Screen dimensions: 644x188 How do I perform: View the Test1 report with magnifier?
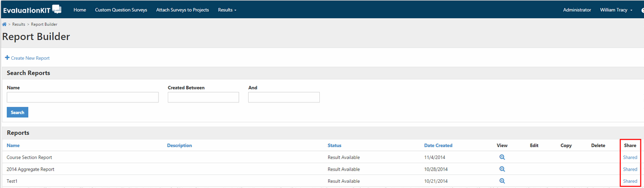pyautogui.click(x=502, y=181)
